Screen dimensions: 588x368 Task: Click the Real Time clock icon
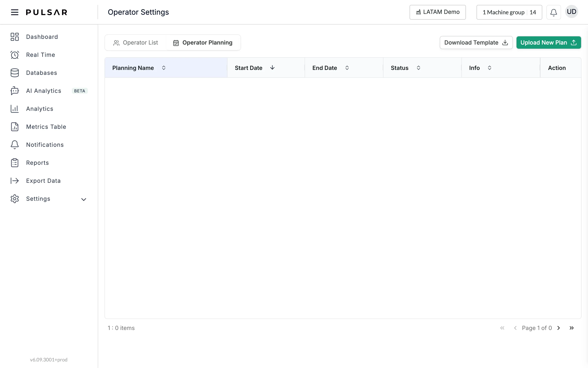pyautogui.click(x=14, y=55)
